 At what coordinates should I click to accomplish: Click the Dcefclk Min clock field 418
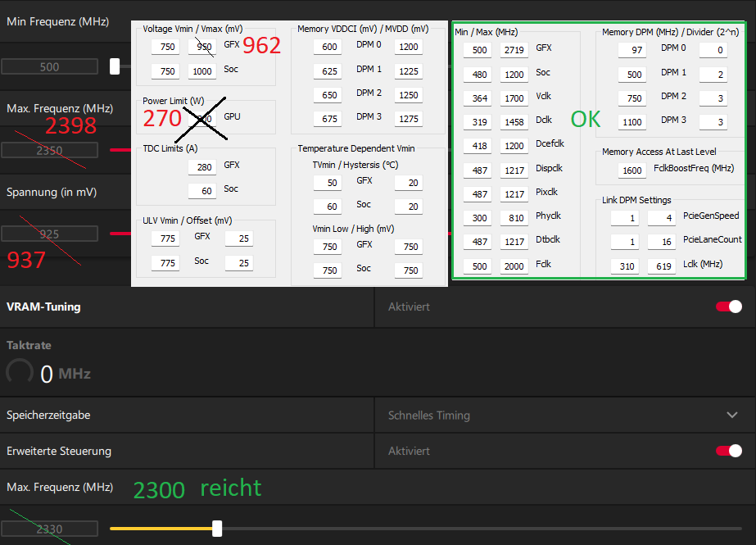(x=478, y=146)
